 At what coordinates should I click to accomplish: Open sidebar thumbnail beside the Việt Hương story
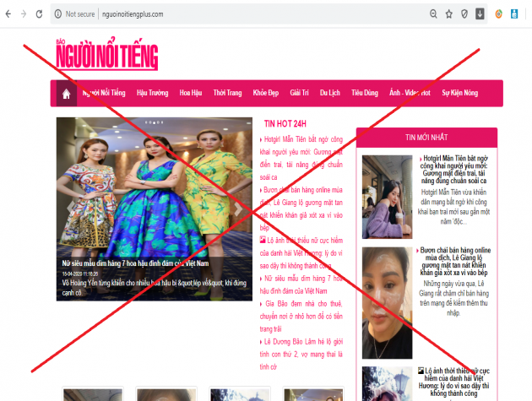click(387, 384)
